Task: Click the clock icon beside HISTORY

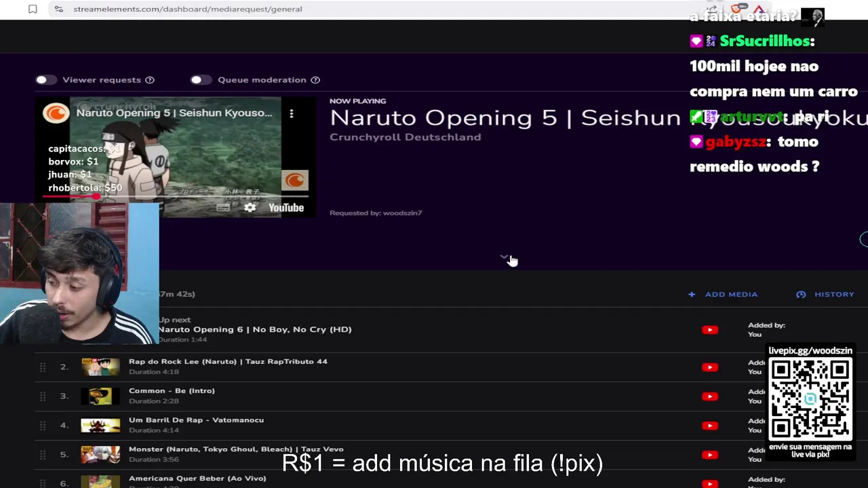Action: click(801, 294)
